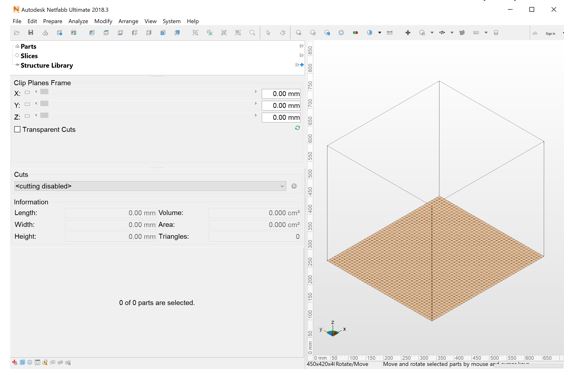Viewport: 570px width, 375px height.
Task: Enable the Transparent Cuts checkbox
Action: [17, 129]
